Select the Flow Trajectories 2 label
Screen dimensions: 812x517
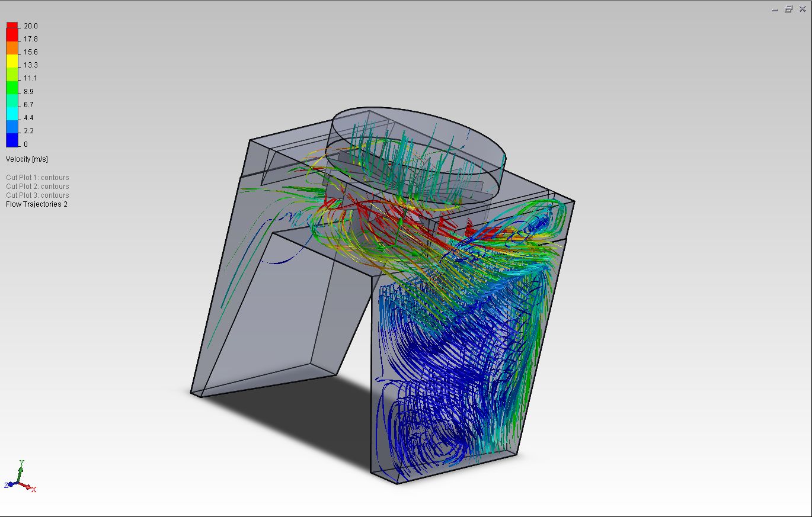[x=37, y=204]
